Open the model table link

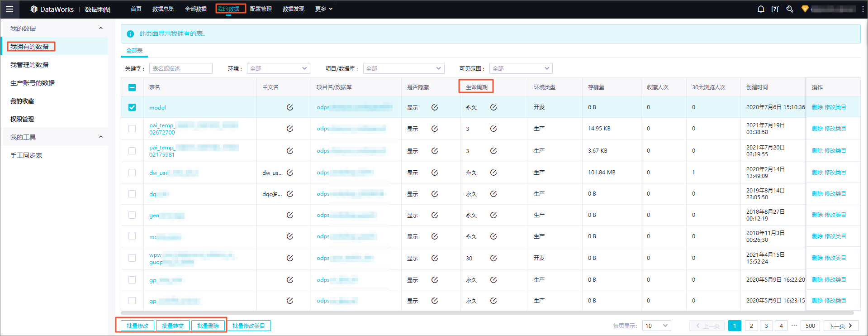click(x=157, y=107)
